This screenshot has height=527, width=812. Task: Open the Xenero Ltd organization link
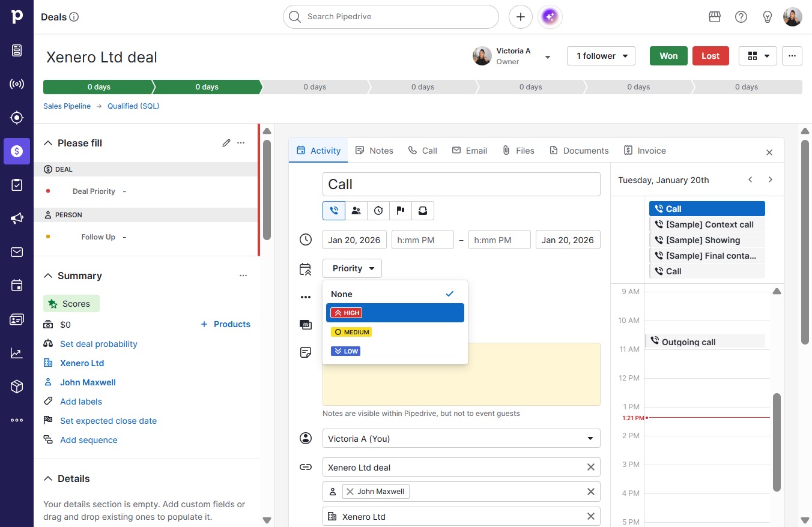click(x=82, y=363)
